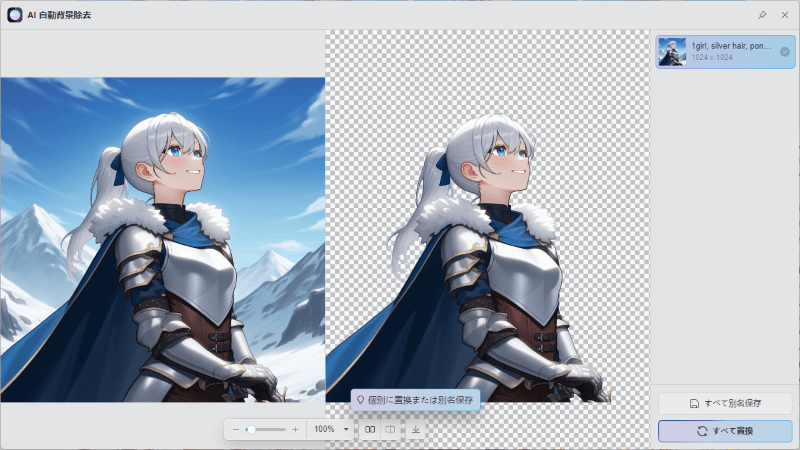Image resolution: width=800 pixels, height=450 pixels.
Task: Click the original image preview on left
Action: click(x=162, y=240)
